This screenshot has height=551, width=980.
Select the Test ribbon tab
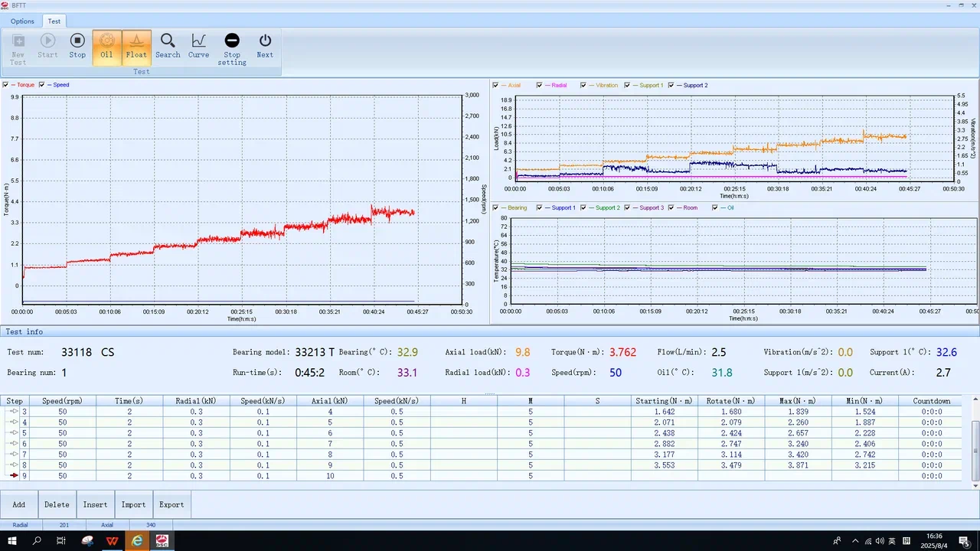54,21
